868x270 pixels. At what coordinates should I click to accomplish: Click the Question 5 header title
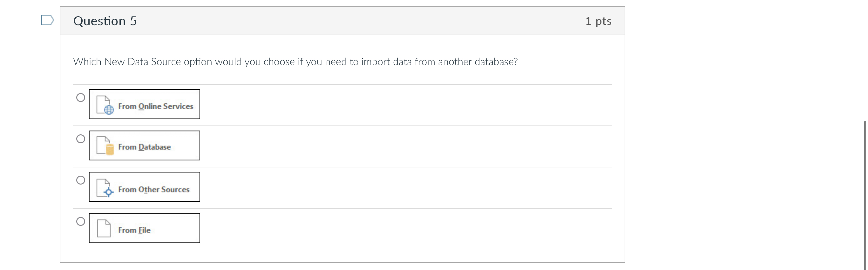tap(105, 21)
